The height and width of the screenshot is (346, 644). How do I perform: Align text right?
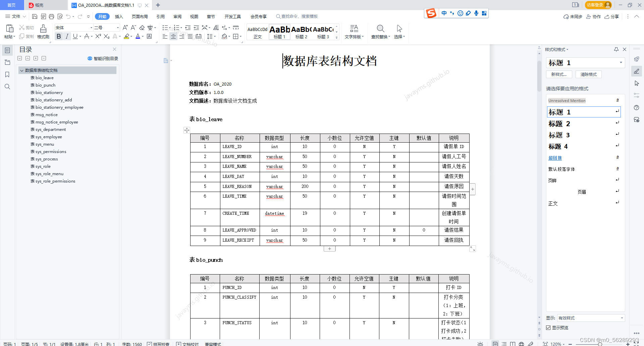[x=182, y=36]
